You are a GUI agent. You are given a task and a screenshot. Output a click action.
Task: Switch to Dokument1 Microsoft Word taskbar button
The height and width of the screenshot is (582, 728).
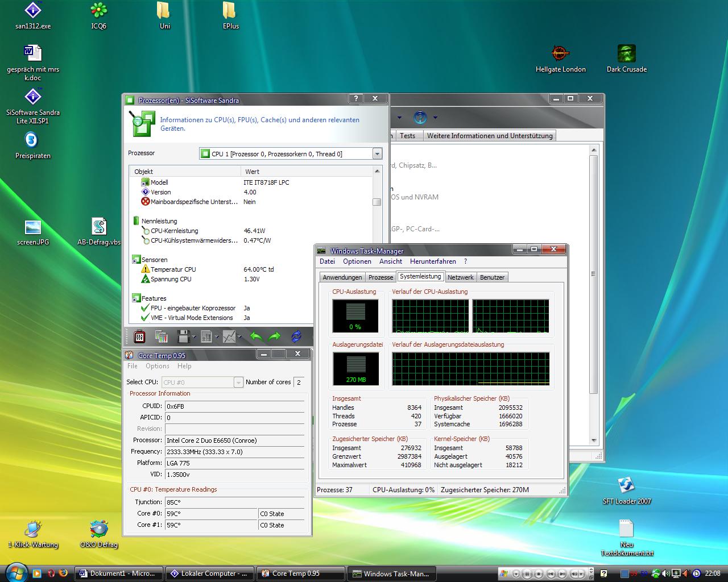click(119, 573)
